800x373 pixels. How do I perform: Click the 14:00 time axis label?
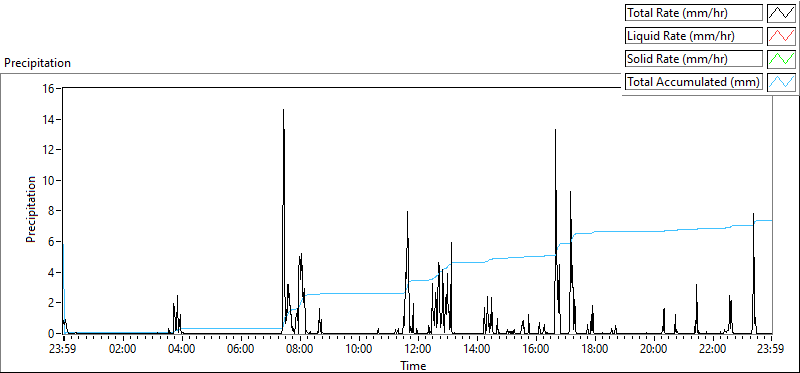pyautogui.click(x=477, y=350)
